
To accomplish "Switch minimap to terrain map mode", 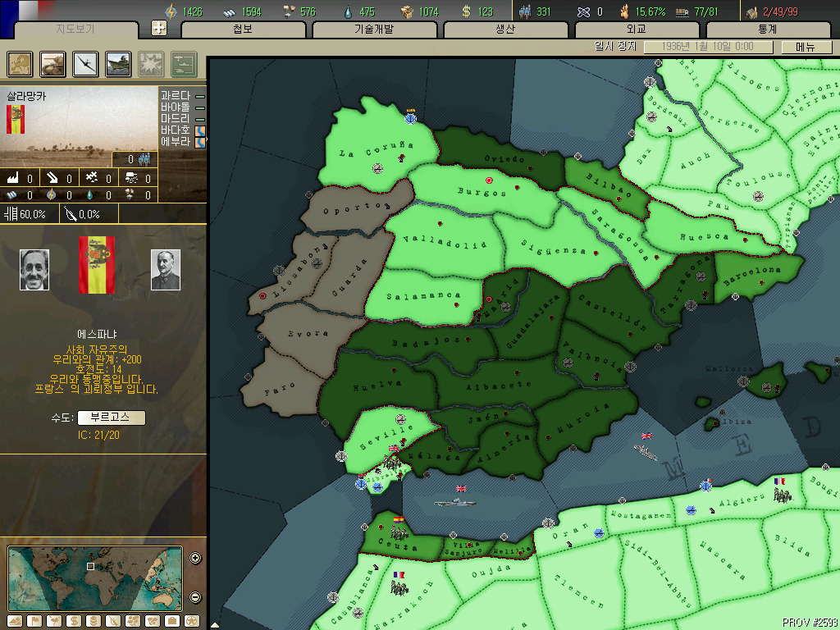I will click(15, 621).
